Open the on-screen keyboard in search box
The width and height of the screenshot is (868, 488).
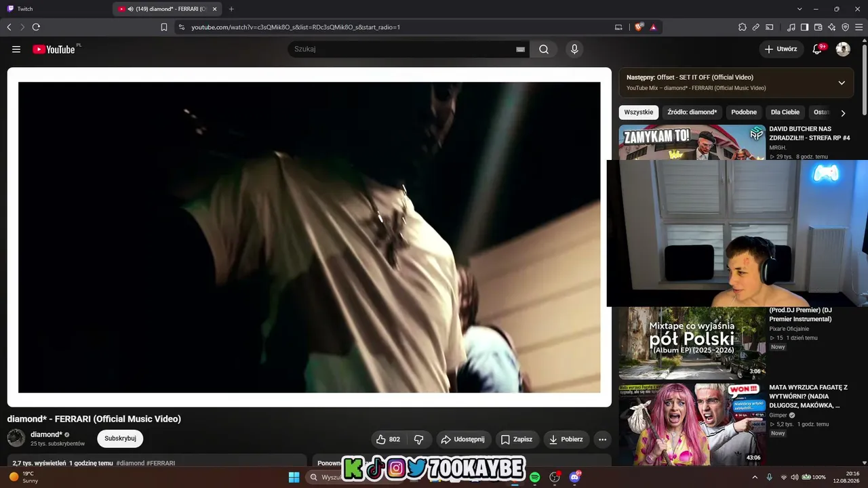pyautogui.click(x=520, y=49)
